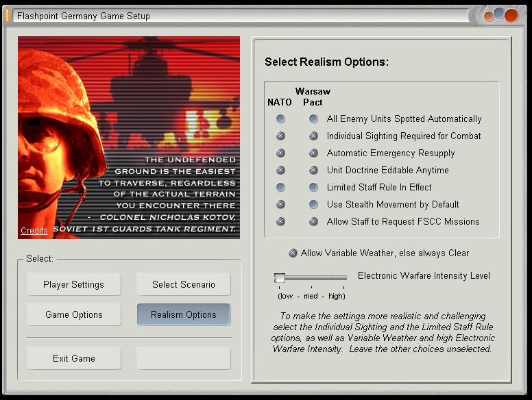Open Player Settings
This screenshot has width=532, height=400.
click(73, 284)
